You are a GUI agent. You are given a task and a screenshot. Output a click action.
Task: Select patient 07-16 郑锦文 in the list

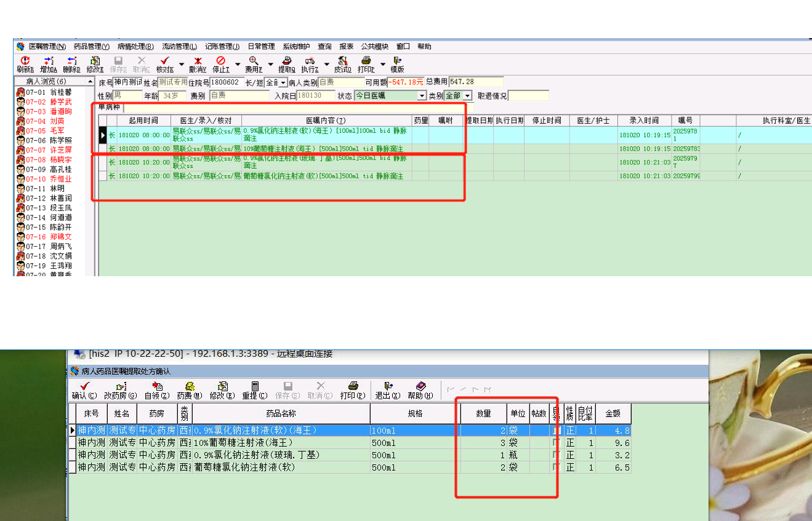[44, 237]
